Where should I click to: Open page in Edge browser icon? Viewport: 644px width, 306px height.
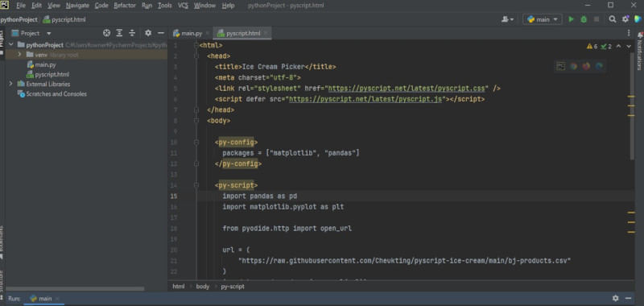point(599,66)
